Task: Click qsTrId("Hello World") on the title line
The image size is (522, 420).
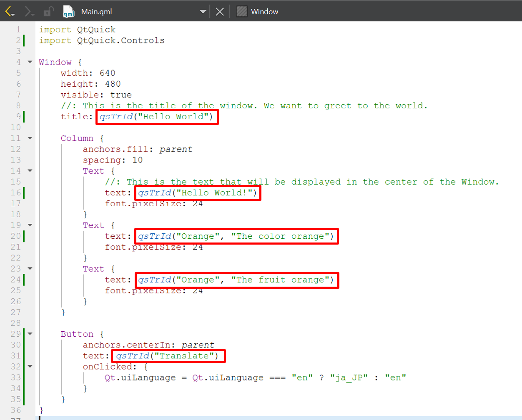Action: tap(157, 117)
